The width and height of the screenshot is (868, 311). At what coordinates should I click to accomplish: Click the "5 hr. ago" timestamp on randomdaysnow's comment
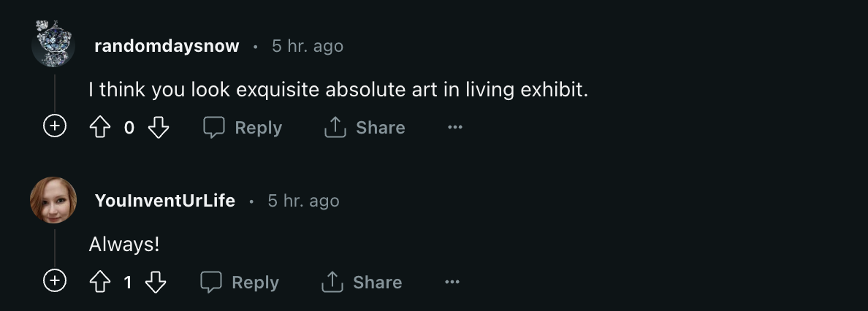click(x=307, y=46)
